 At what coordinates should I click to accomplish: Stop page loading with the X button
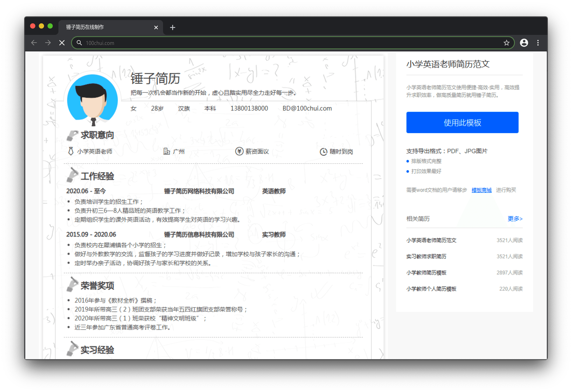click(62, 43)
